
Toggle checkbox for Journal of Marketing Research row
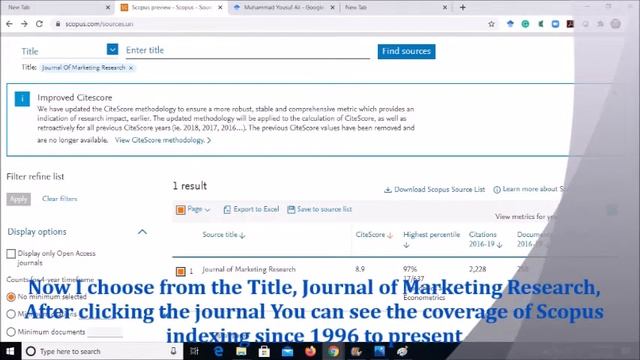tap(180, 271)
